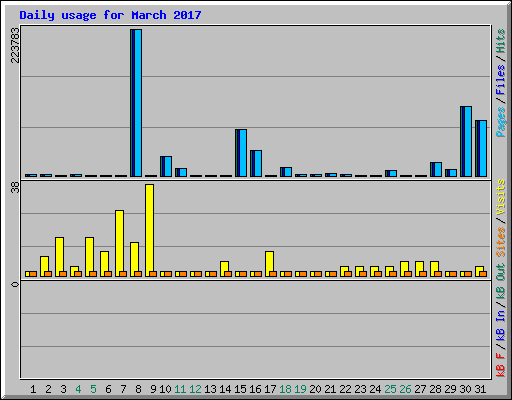Click day 15 on the x-axis

(240, 389)
